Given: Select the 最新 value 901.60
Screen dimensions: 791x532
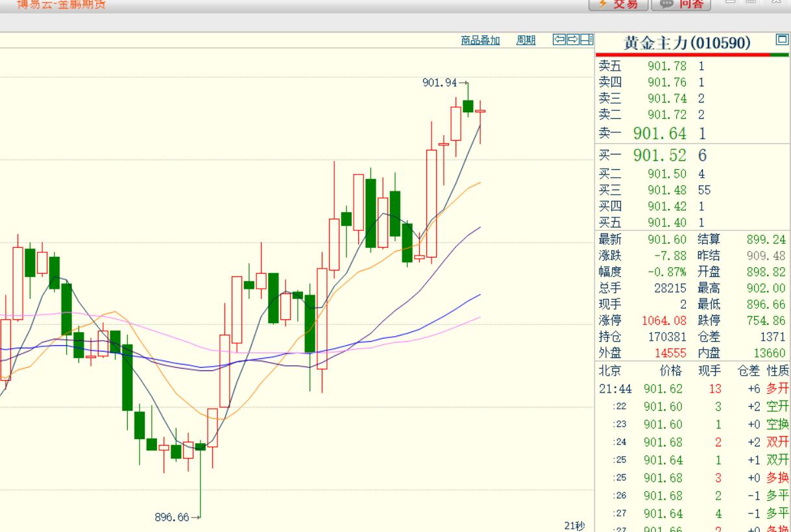Looking at the screenshot, I should tap(666, 240).
